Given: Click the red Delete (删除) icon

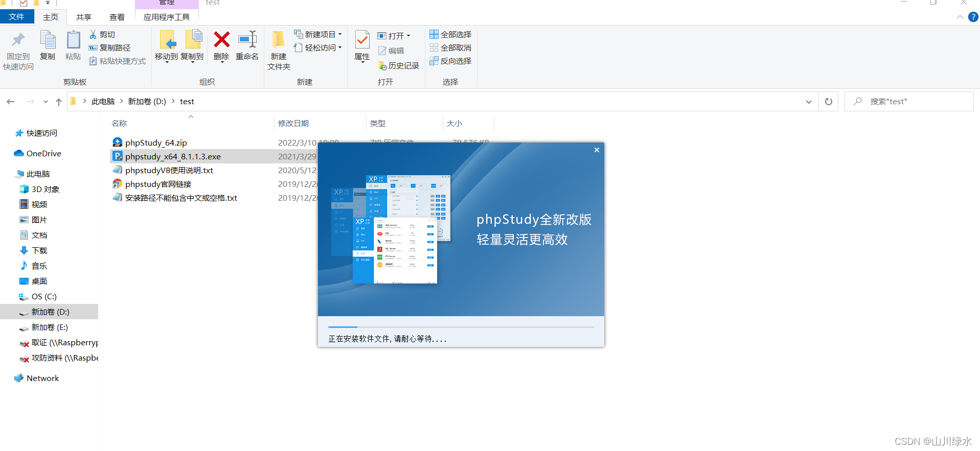Looking at the screenshot, I should pos(221,39).
